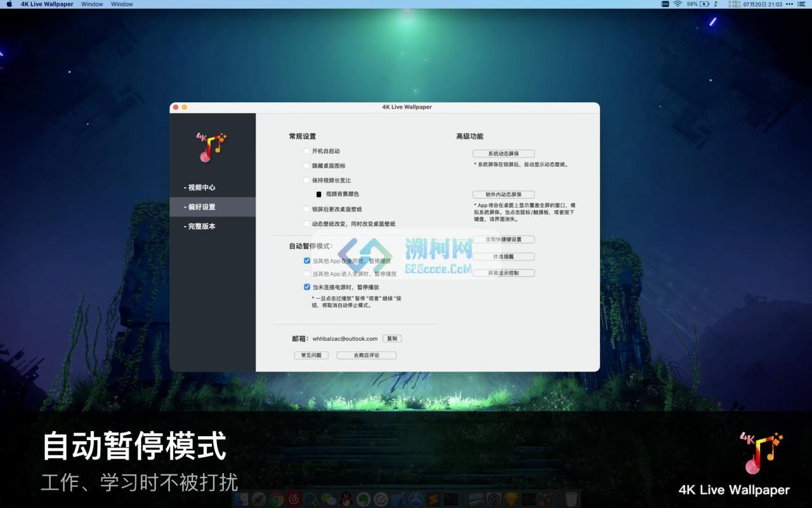This screenshot has height=508, width=812.
Task: Toggle 当其他 App 进入全屏时，暂停播放
Action: tap(307, 274)
